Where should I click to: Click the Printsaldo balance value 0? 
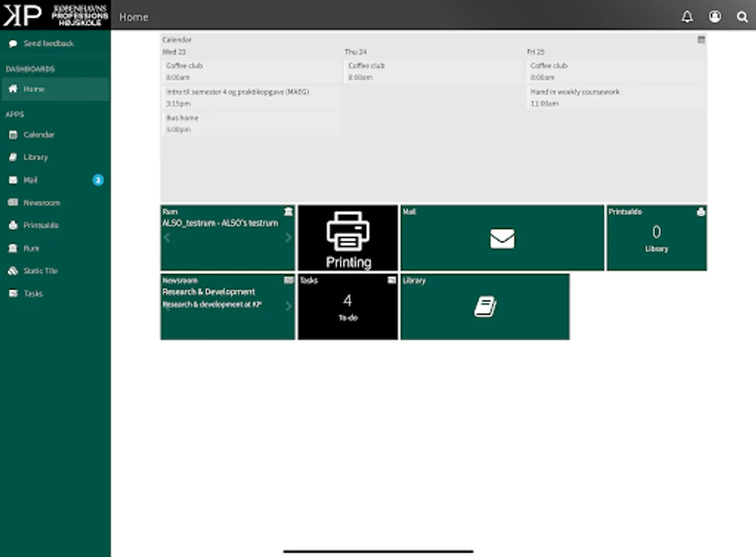[x=656, y=232]
